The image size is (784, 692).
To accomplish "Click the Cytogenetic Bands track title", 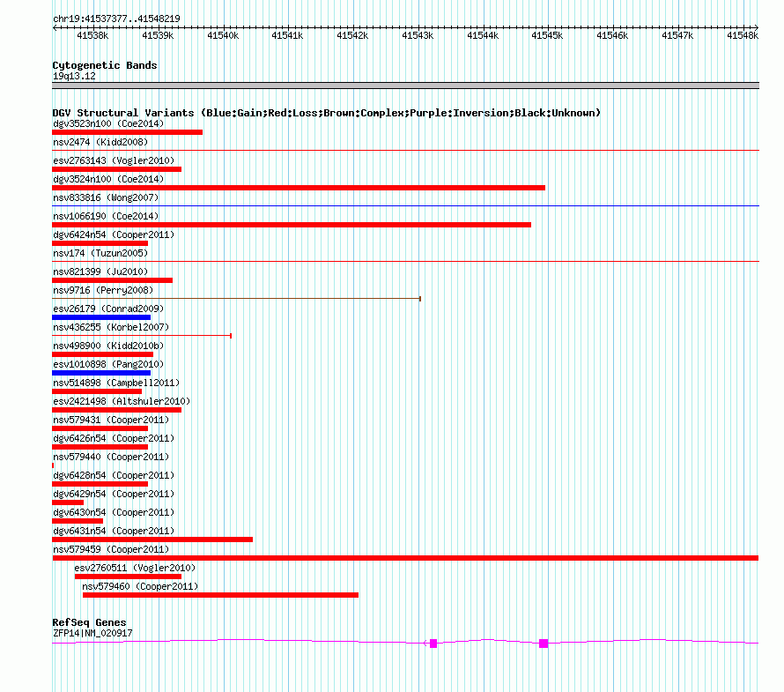I will 105,65.
